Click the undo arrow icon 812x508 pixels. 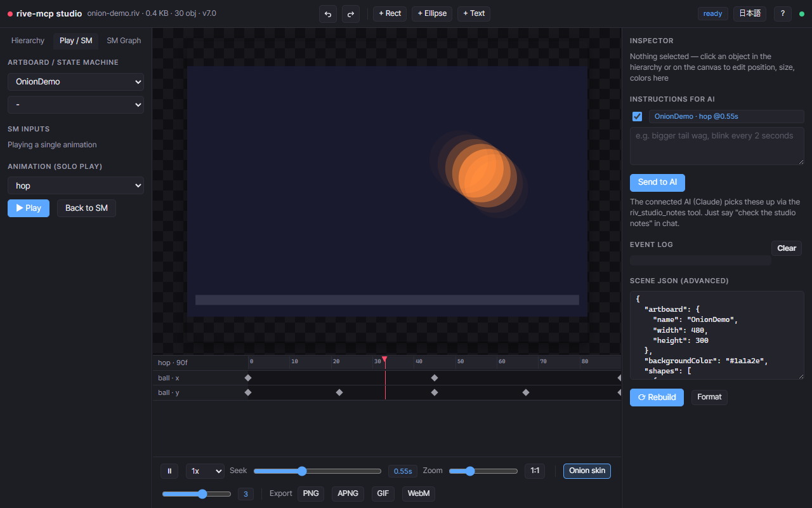point(328,14)
